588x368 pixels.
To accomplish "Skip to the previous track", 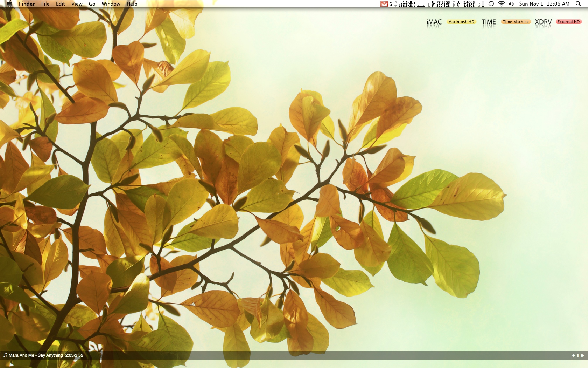I will tap(574, 356).
